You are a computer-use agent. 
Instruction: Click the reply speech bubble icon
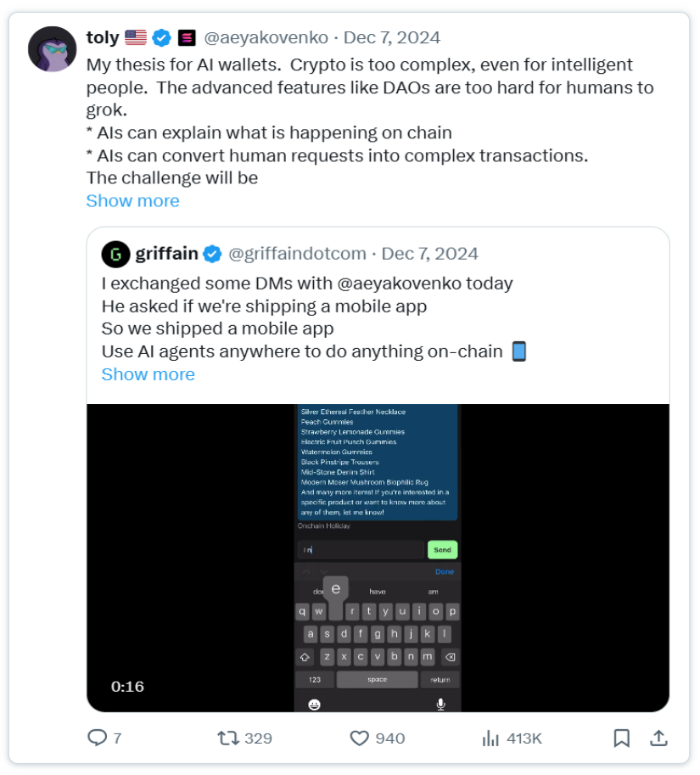(97, 738)
